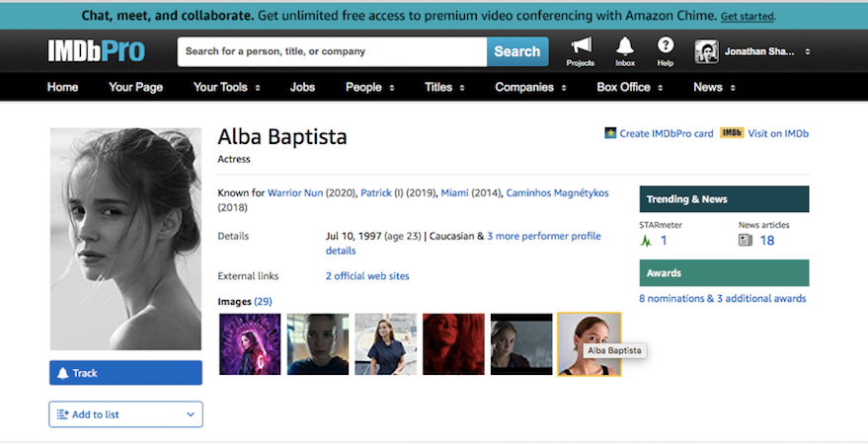Click the IMDbPro logo
Image resolution: width=868 pixels, height=444 pixels.
(97, 51)
